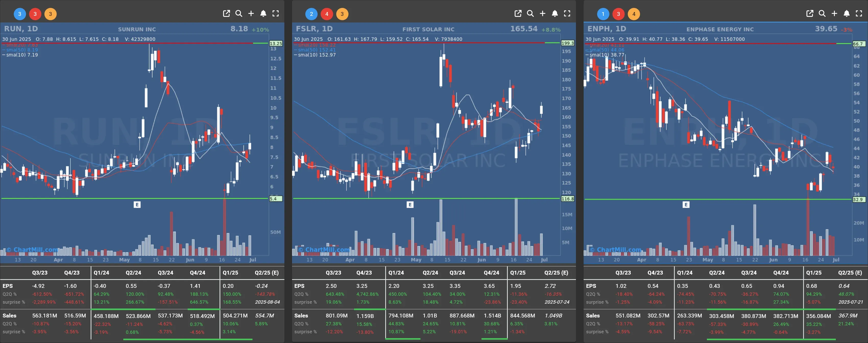The height and width of the screenshot is (343, 868).
Task: Click the magnifier icon on RUN card
Action: 239,14
